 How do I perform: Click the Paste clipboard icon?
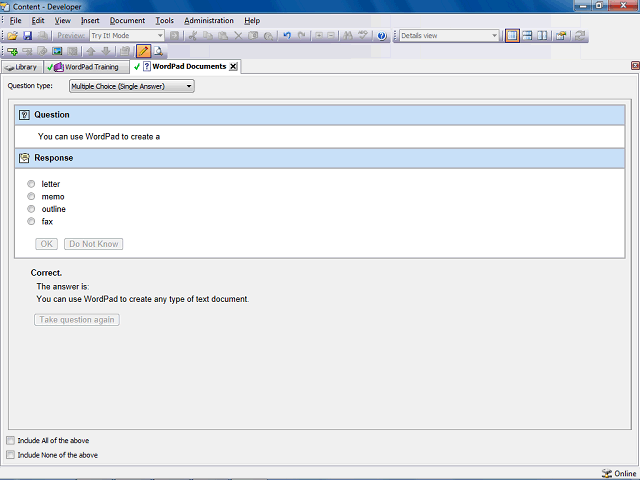[223, 36]
